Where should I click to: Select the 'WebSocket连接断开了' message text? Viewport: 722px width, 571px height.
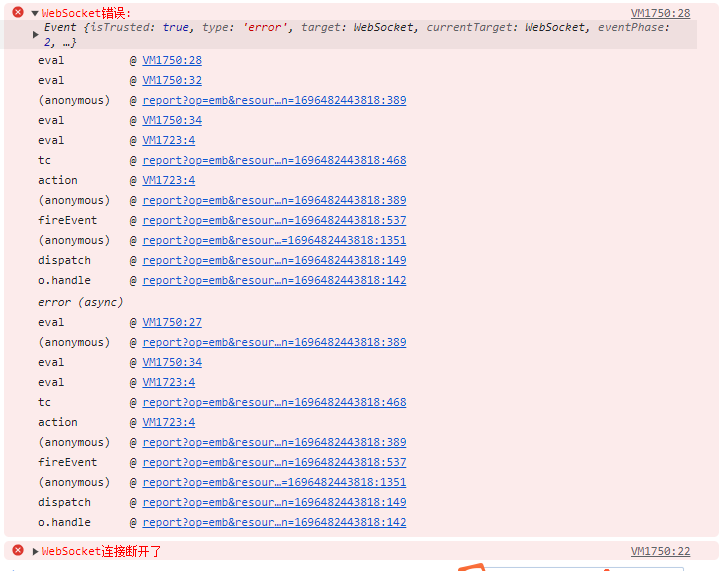coord(101,551)
